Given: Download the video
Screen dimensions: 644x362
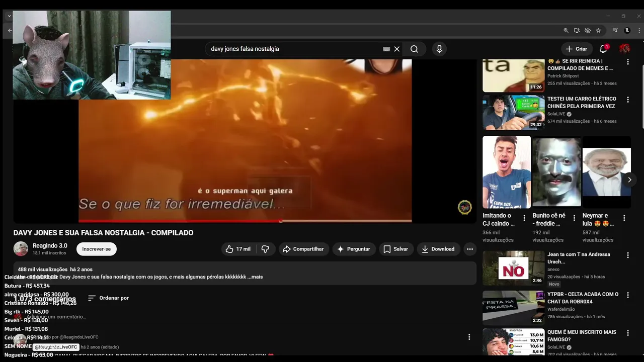Looking at the screenshot, I should click(x=438, y=249).
